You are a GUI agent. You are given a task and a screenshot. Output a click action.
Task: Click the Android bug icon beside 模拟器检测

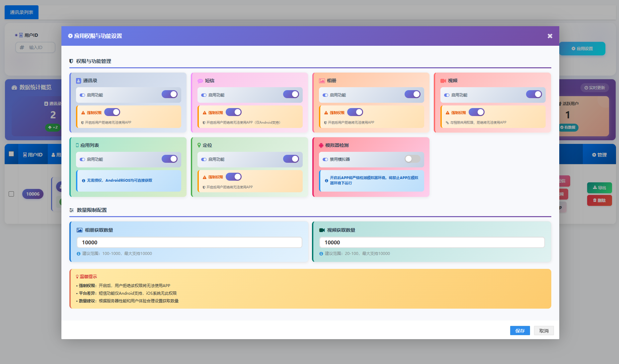(321, 145)
